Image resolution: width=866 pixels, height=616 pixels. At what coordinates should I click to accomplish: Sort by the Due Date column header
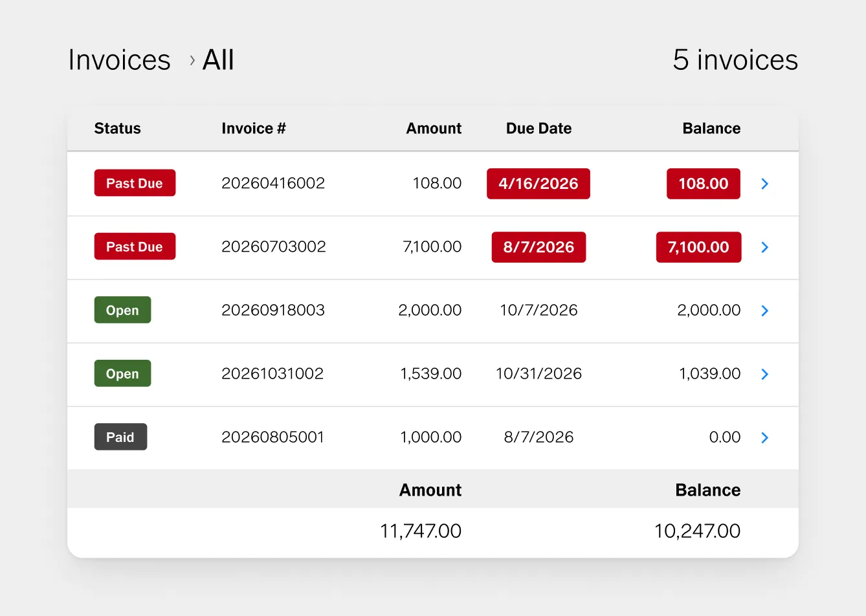tap(538, 128)
